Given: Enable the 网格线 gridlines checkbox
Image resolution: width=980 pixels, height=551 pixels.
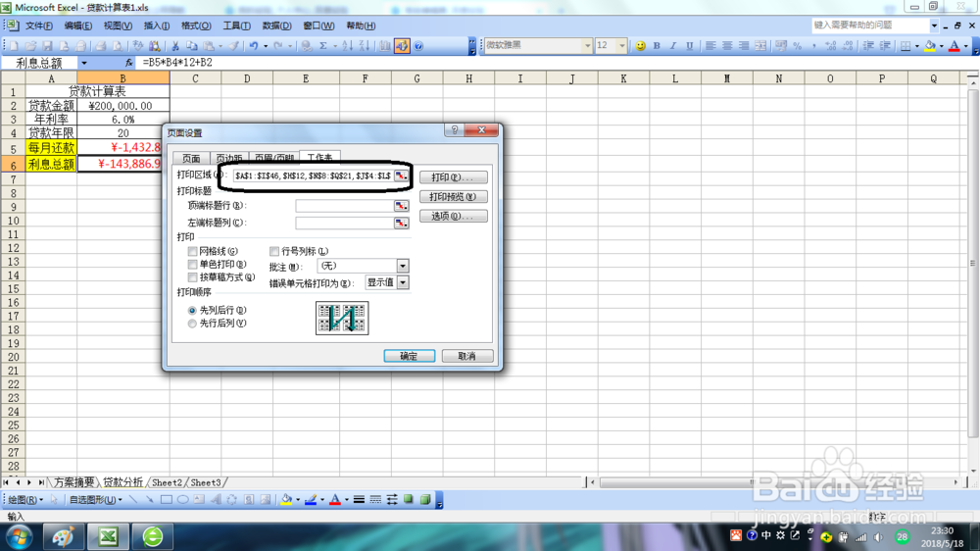Looking at the screenshot, I should pyautogui.click(x=192, y=251).
